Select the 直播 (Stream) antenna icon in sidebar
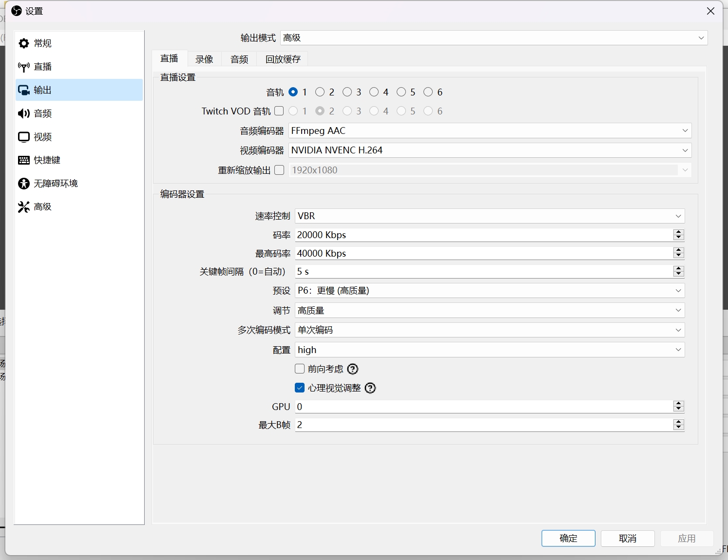The height and width of the screenshot is (560, 728). coord(23,67)
